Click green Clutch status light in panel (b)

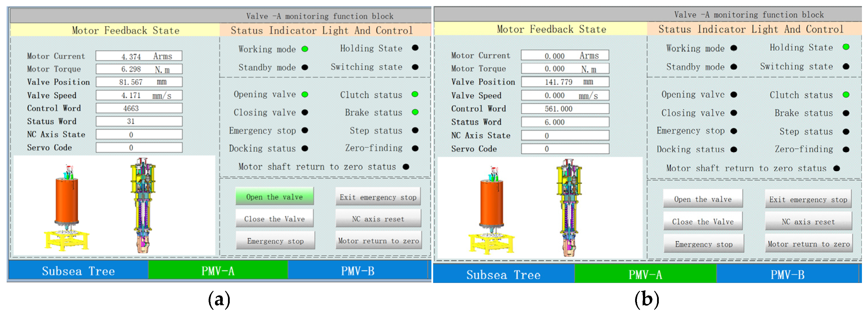[x=846, y=95]
